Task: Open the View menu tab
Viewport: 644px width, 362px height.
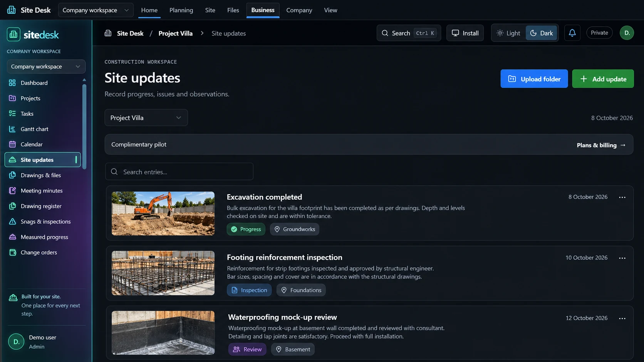Action: click(330, 10)
